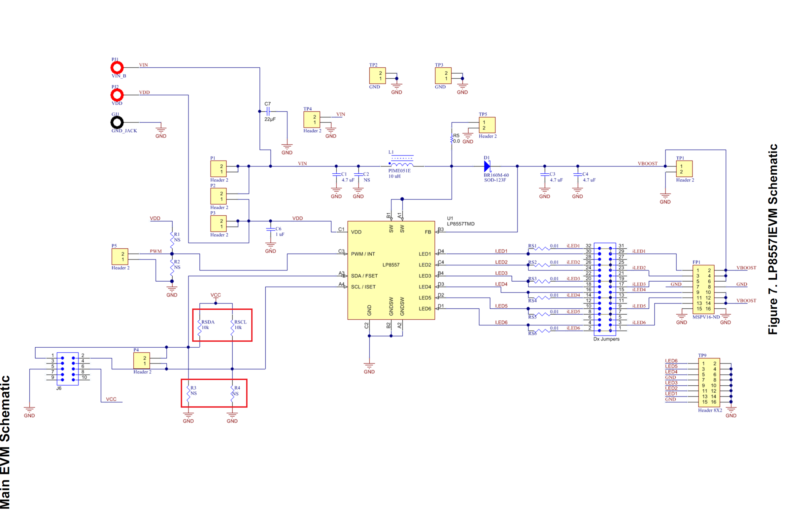
Task: Select the J6 ten-pin connector
Action: [x=68, y=369]
